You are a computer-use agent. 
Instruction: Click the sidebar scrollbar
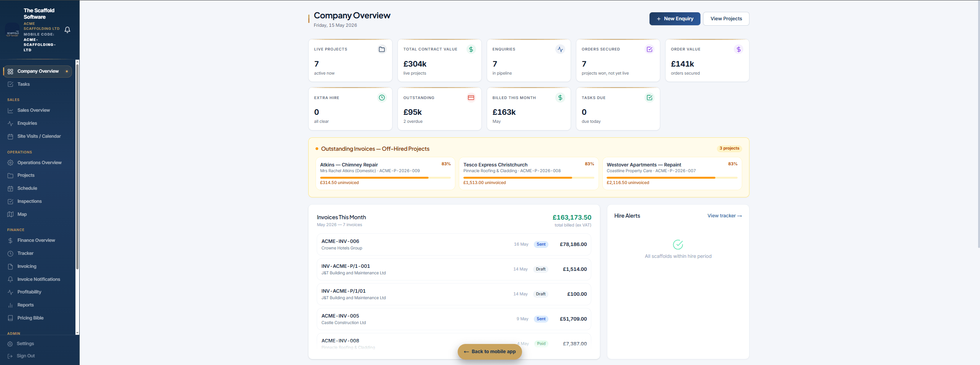pos(77,166)
